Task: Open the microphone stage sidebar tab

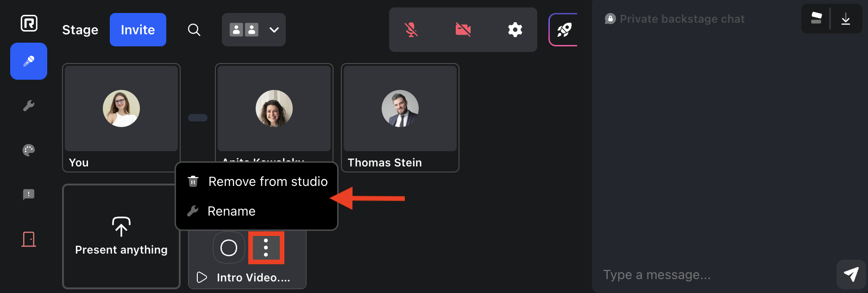Action: 29,61
